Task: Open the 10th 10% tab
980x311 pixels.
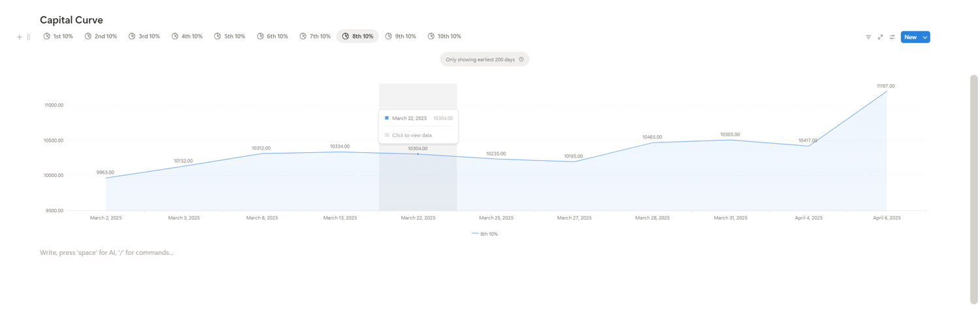Action: [x=444, y=37]
